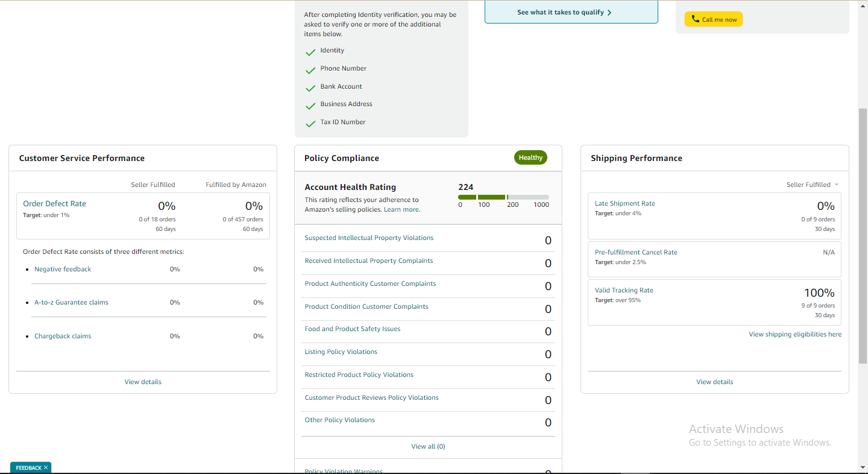Click the Account Health Rating progress bar
Screen dimensions: 868x474
pos(503,197)
